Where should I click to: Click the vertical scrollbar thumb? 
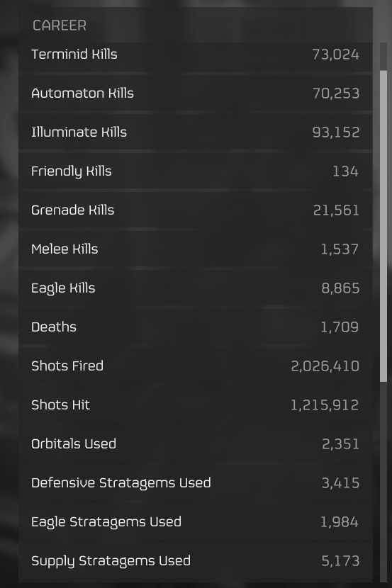tap(383, 226)
